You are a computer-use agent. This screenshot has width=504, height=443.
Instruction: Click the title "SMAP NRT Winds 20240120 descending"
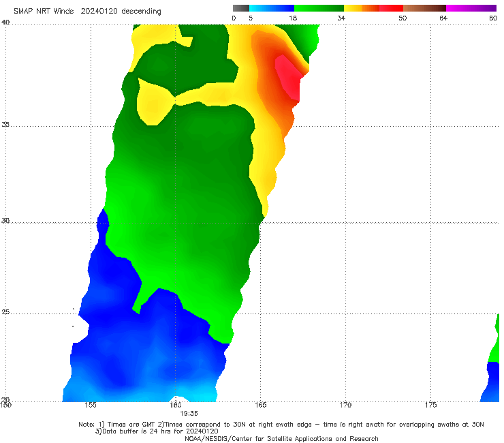[87, 12]
